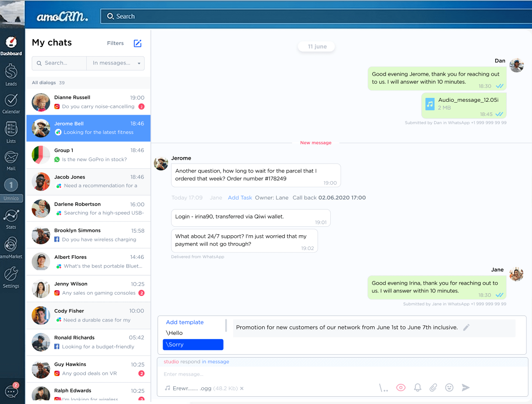Change reply channel via in message dropdown

[x=216, y=361]
